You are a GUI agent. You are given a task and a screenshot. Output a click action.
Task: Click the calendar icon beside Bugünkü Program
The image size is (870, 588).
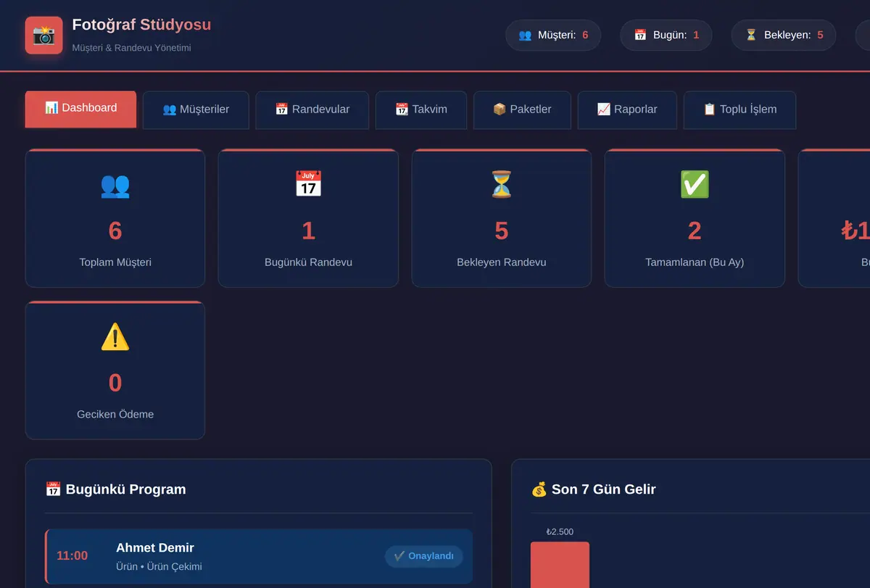pos(53,489)
